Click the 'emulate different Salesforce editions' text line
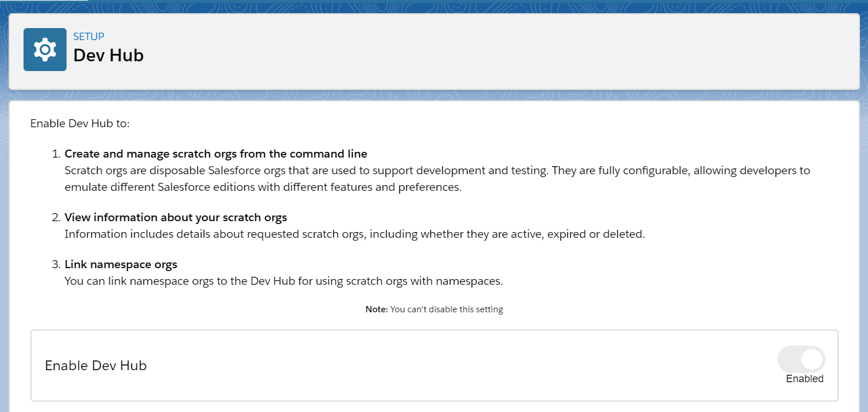Screen dimensions: 868x412 (263, 187)
